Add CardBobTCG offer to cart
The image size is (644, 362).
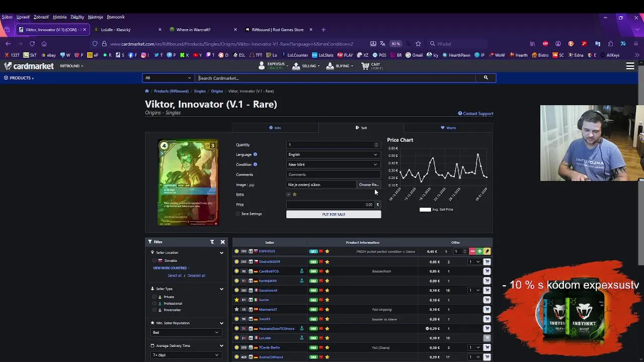[x=487, y=271]
